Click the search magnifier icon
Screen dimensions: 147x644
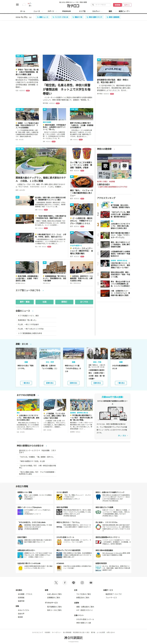click(x=93, y=5)
